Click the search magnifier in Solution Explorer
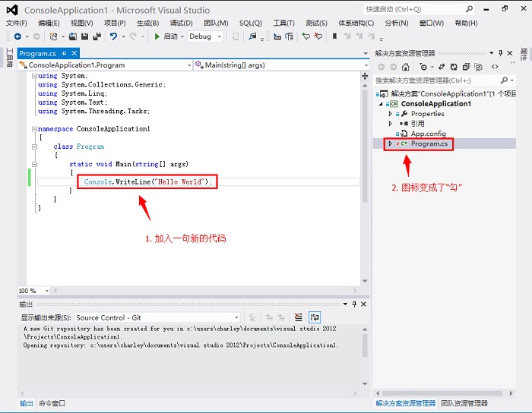The image size is (532, 413). [504, 80]
